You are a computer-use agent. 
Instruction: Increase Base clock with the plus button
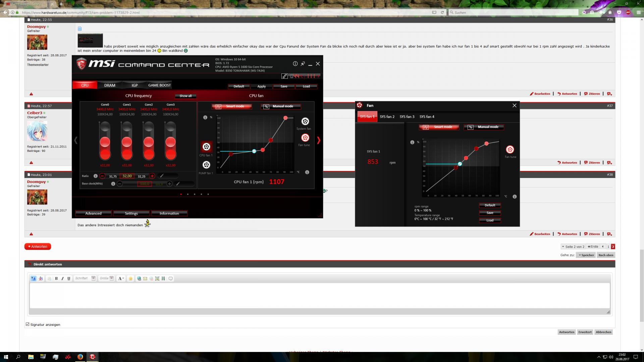pyautogui.click(x=169, y=184)
